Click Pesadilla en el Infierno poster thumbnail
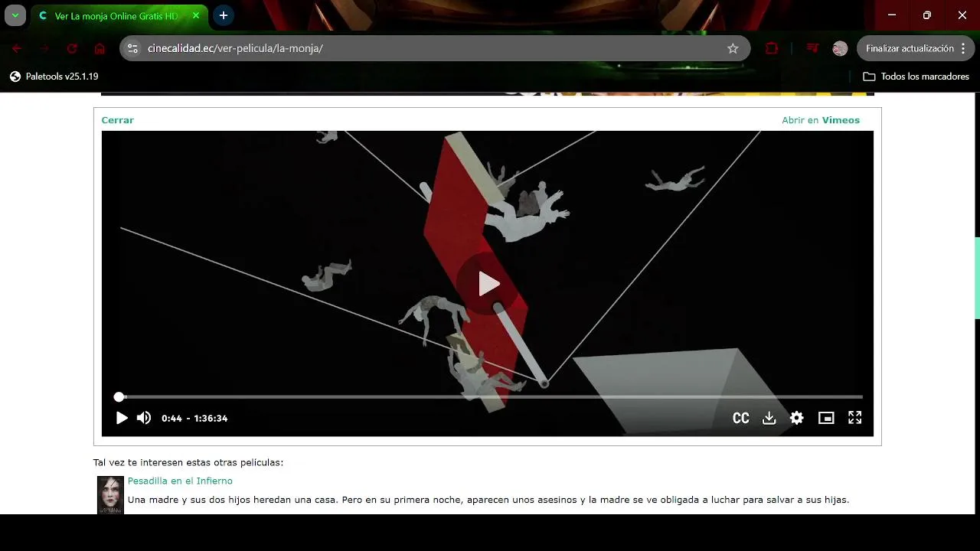 tap(110, 494)
